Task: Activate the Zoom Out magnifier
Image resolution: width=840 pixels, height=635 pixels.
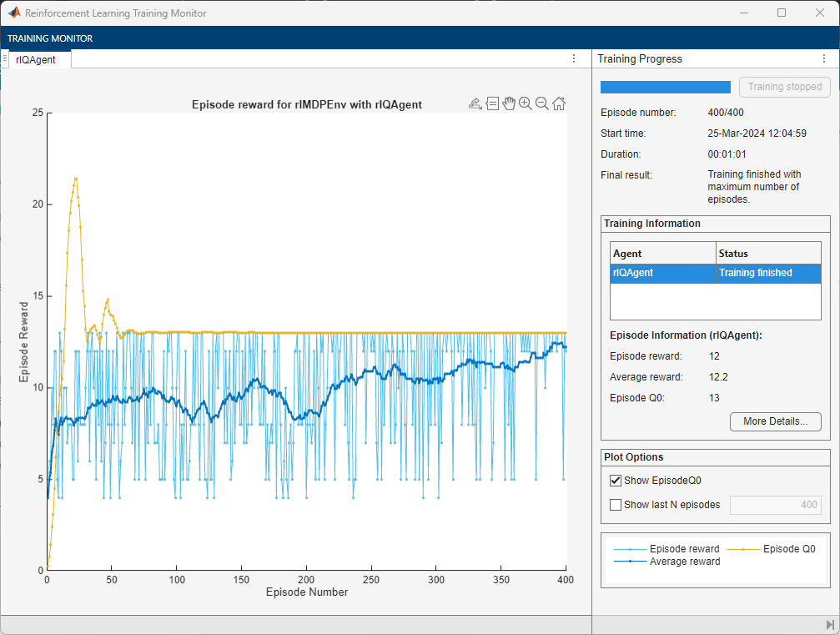Action: point(542,103)
